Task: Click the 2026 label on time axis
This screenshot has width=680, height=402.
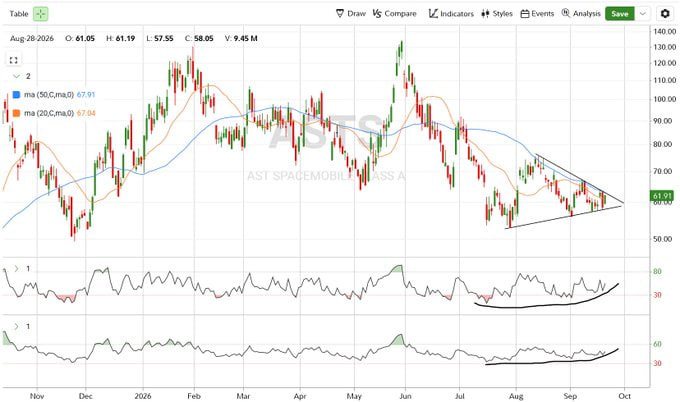Action: coord(143,396)
